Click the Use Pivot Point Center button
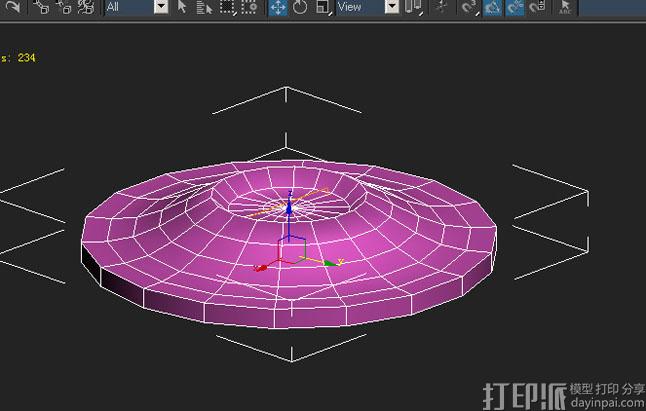 (x=414, y=7)
